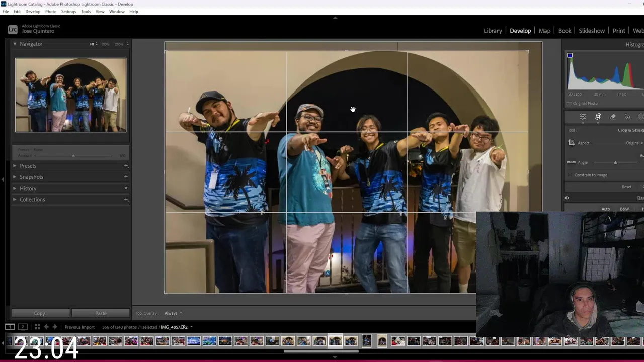Toggle the shadow clipping indicator in histogram
The width and height of the screenshot is (644, 362).
(570, 55)
